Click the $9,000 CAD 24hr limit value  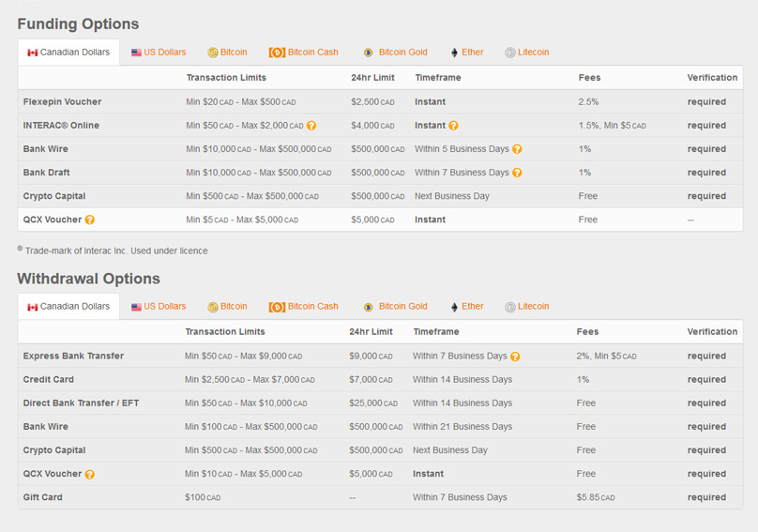point(371,357)
